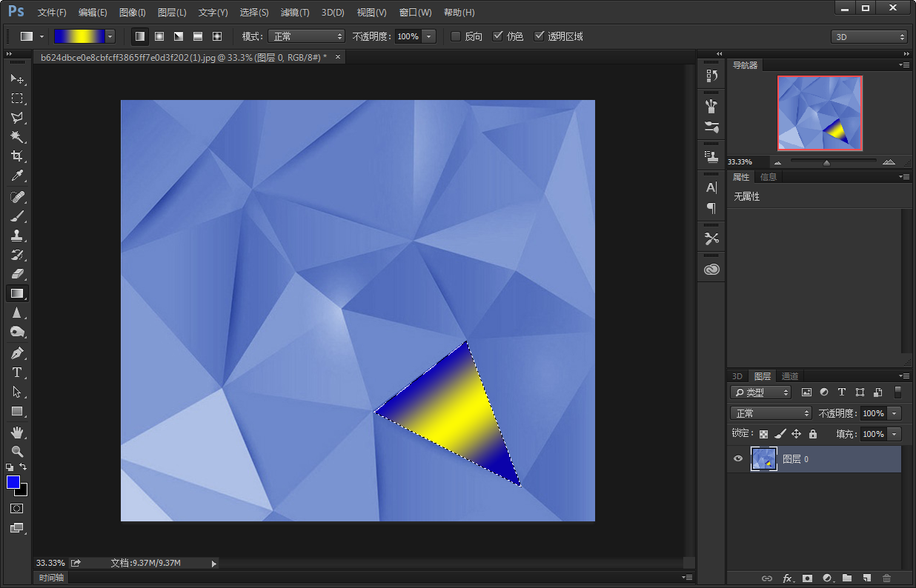This screenshot has width=916, height=588.
Task: Open the 滤镜(T) menu
Action: tap(295, 13)
